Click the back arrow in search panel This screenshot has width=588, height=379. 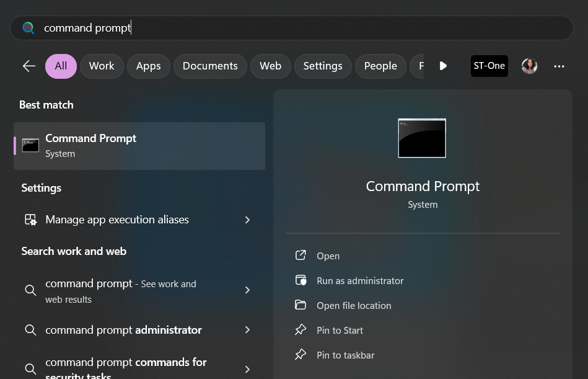[29, 66]
